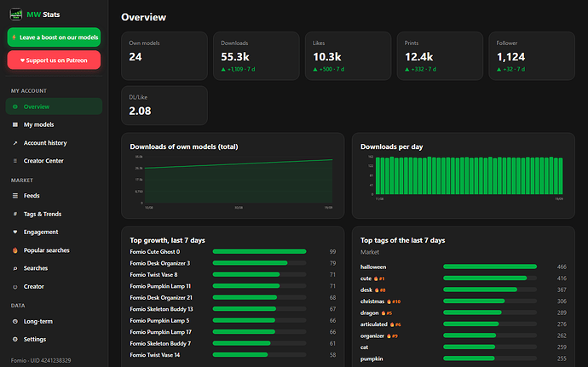Click the Popular searches flame icon
The height and width of the screenshot is (367, 588).
point(15,250)
